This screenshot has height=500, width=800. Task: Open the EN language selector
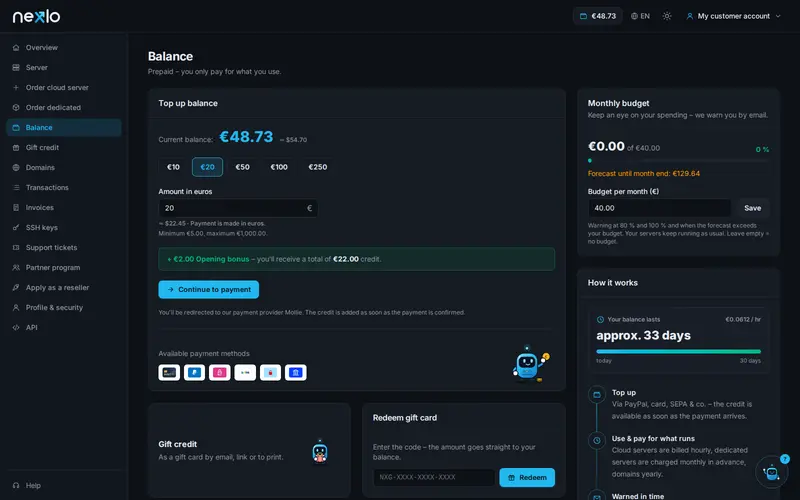(x=640, y=16)
